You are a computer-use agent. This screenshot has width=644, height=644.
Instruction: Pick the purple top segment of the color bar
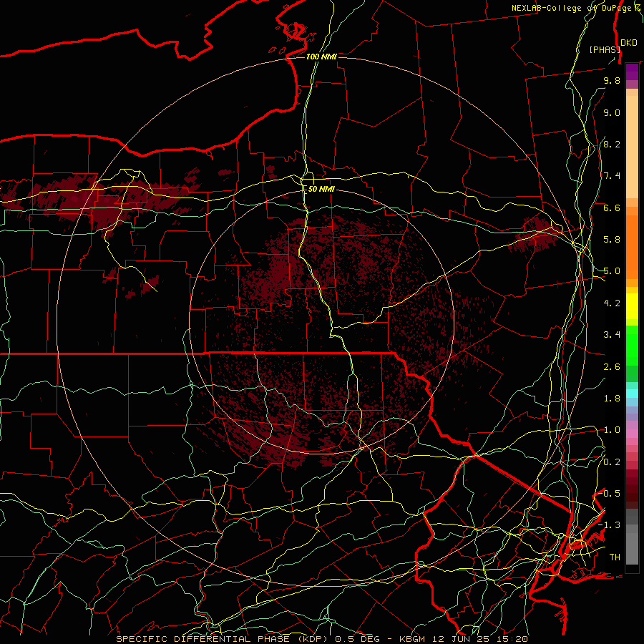632,72
